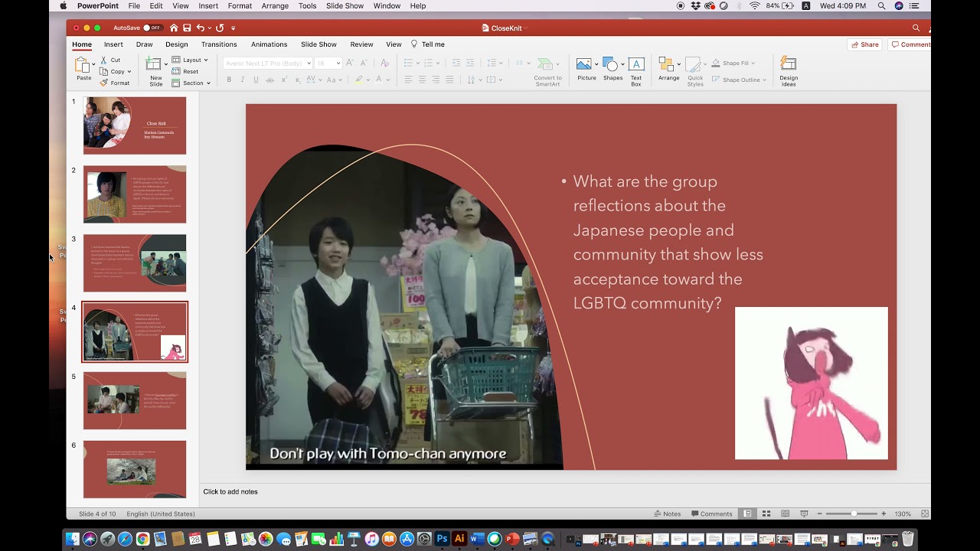
Task: Start Slide Show from status bar icon
Action: (804, 514)
